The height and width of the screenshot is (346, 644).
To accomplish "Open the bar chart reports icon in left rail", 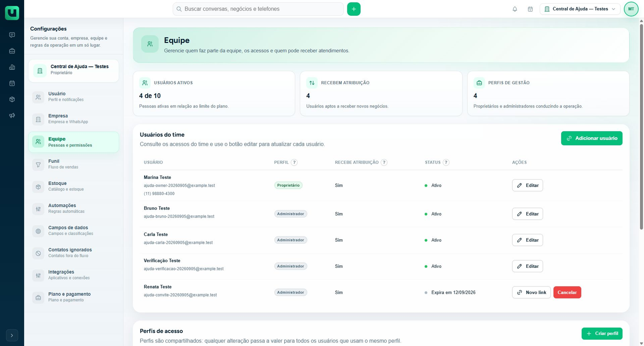I will point(12,67).
